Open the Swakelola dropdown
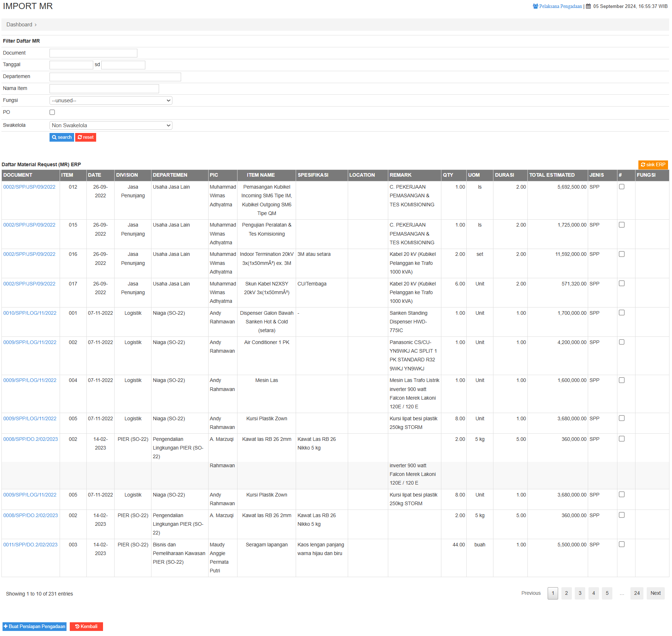 click(111, 125)
